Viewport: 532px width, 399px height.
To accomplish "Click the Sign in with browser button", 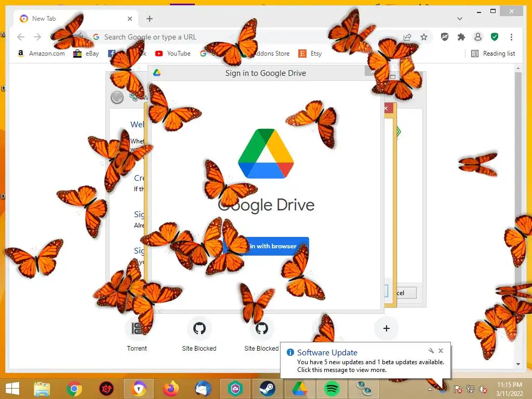I will coord(265,246).
